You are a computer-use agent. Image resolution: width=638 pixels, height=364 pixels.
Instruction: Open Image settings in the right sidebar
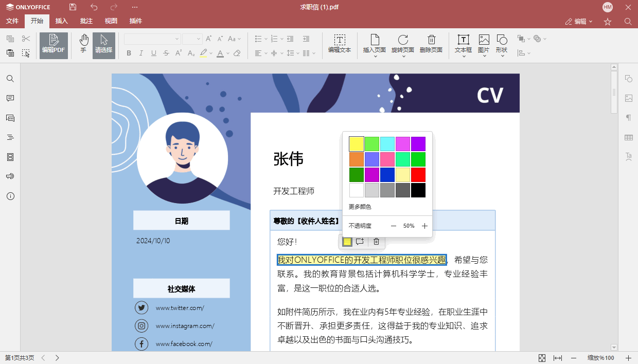(628, 98)
